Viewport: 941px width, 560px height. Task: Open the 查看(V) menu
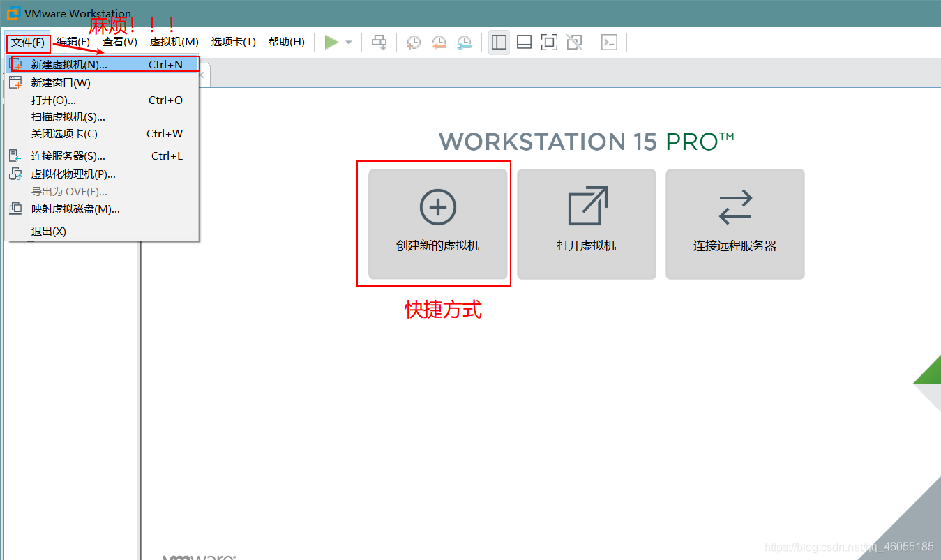tap(120, 42)
